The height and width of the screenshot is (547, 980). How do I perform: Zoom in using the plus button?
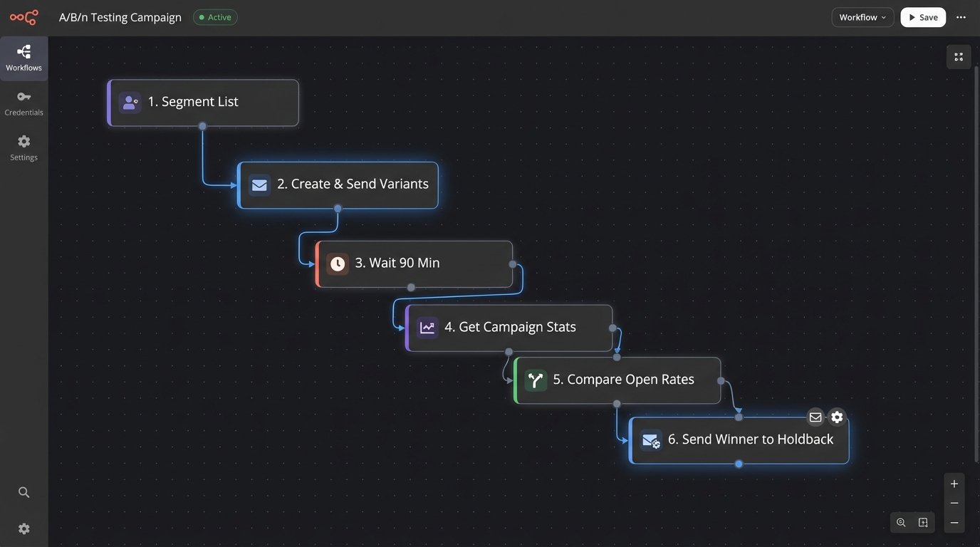click(x=954, y=483)
